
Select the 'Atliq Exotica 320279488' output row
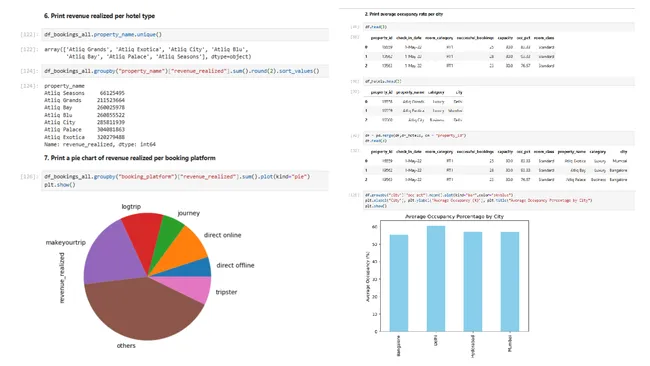click(84, 137)
